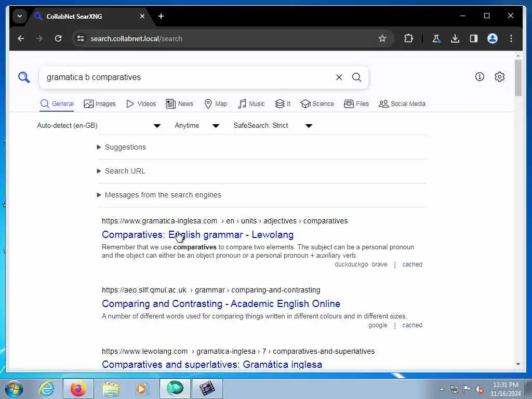This screenshot has height=399, width=532.
Task: Switch to the It search tab
Action: click(283, 104)
